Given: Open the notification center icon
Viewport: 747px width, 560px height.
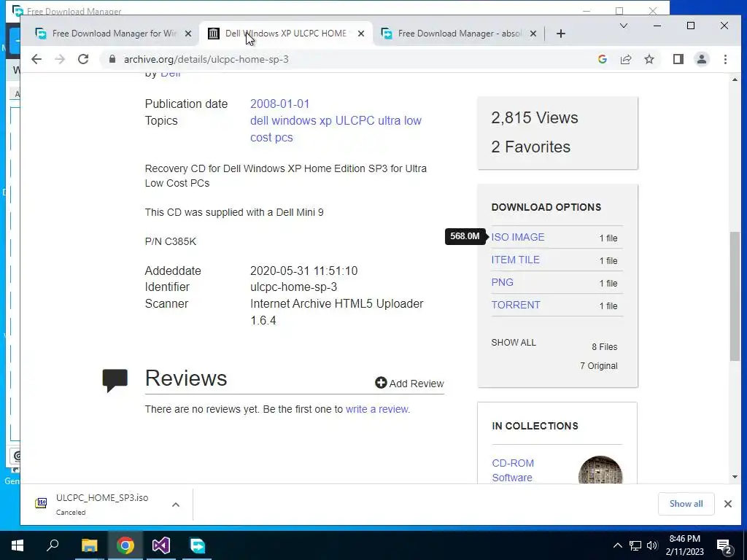Looking at the screenshot, I should (x=724, y=545).
